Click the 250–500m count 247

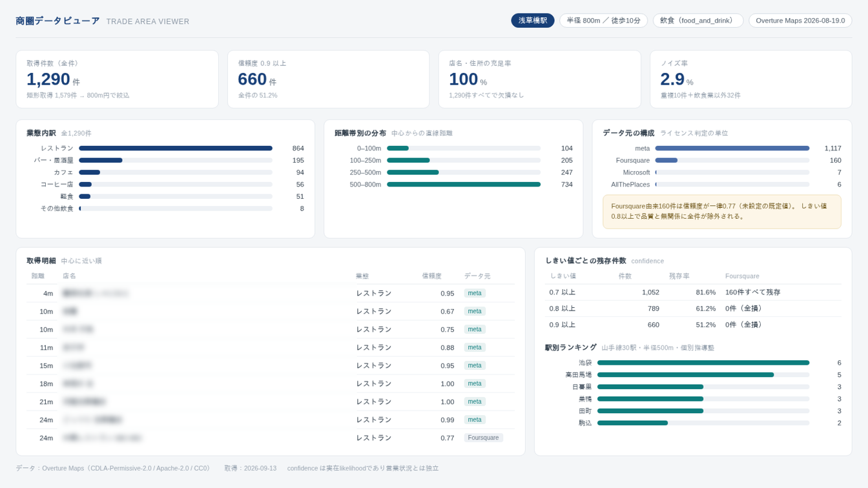point(566,172)
